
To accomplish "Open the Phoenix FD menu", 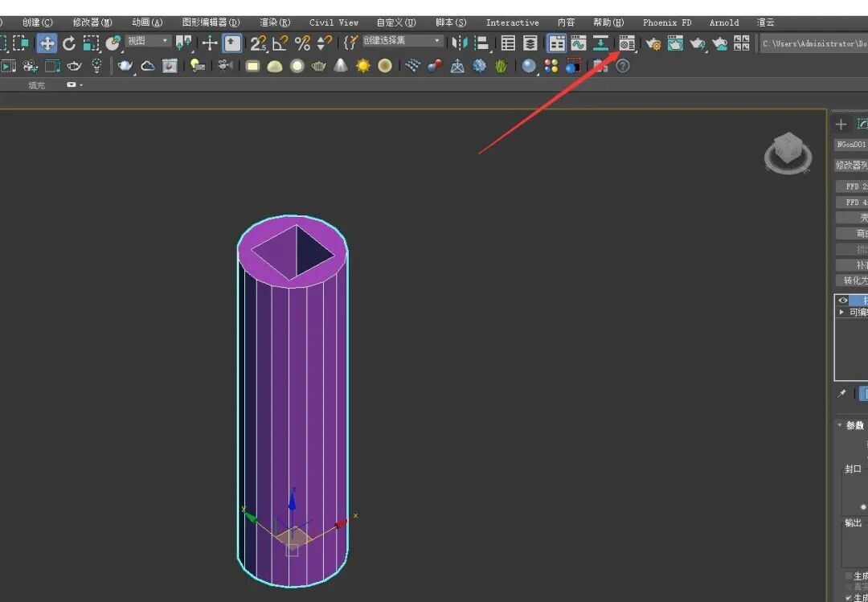I will (x=667, y=23).
